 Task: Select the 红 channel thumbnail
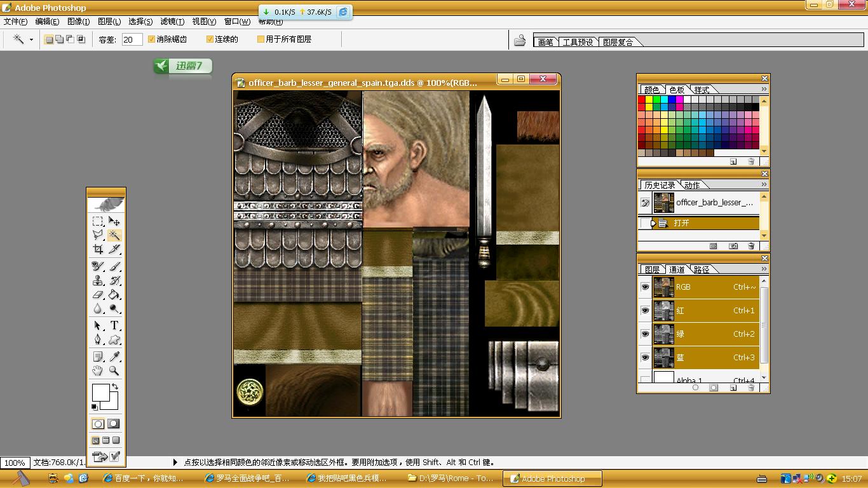click(663, 311)
